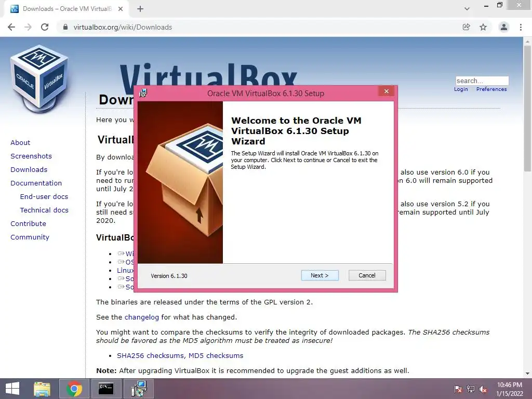Screen dimensions: 532x399
Task: Click Next in the VirtualBox Setup wizard
Action: tap(320, 275)
